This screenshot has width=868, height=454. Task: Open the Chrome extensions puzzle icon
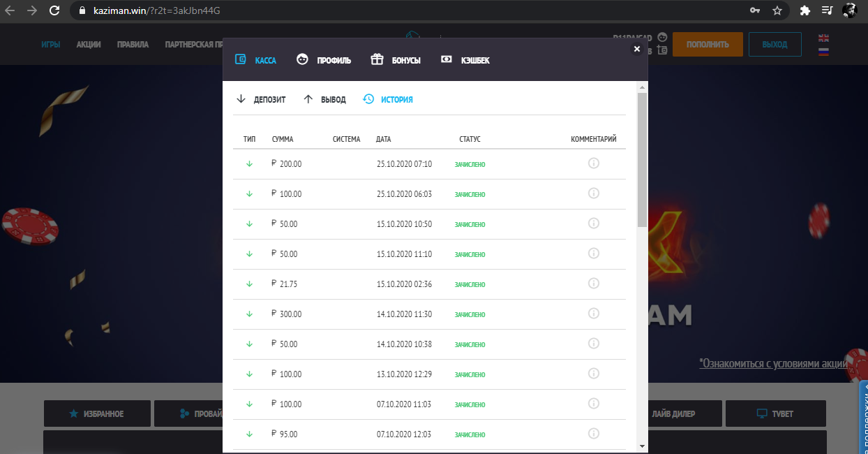pyautogui.click(x=805, y=10)
